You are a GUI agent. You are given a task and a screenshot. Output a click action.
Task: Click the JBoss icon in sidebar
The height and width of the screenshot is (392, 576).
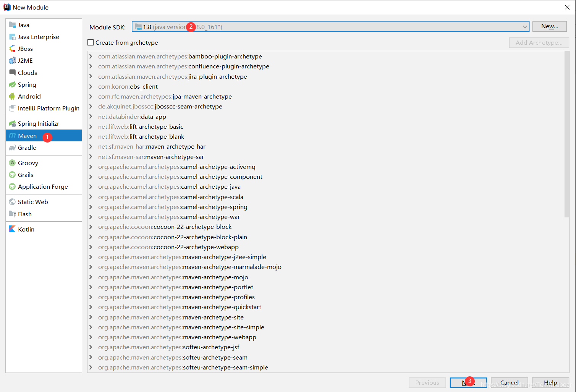pyautogui.click(x=12, y=49)
